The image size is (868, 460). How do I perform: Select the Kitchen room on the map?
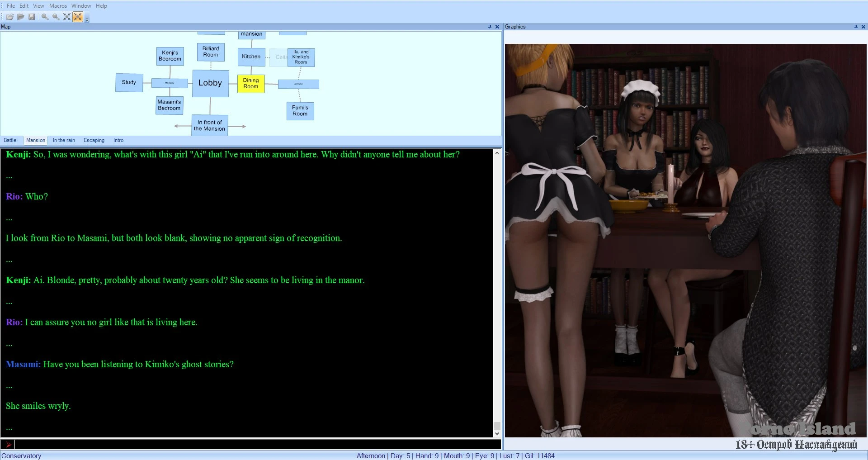[x=251, y=57]
